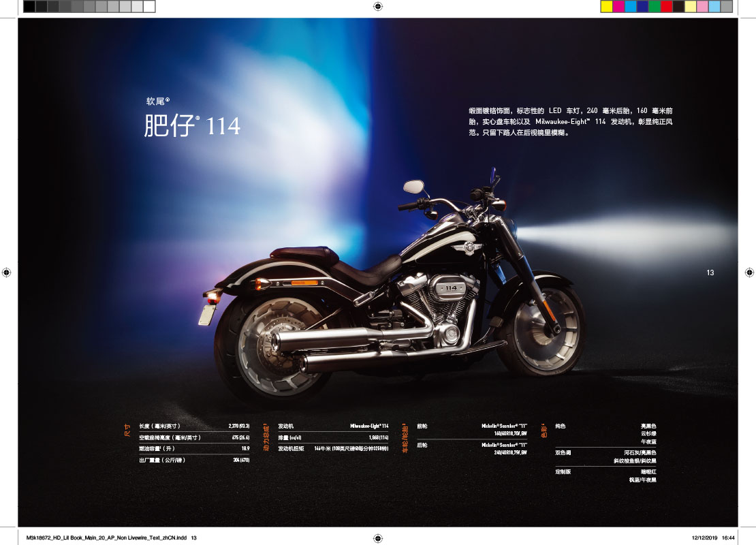The width and height of the screenshot is (756, 545).
Task: Click the torque value starting 144牛·米
Action: (351, 448)
